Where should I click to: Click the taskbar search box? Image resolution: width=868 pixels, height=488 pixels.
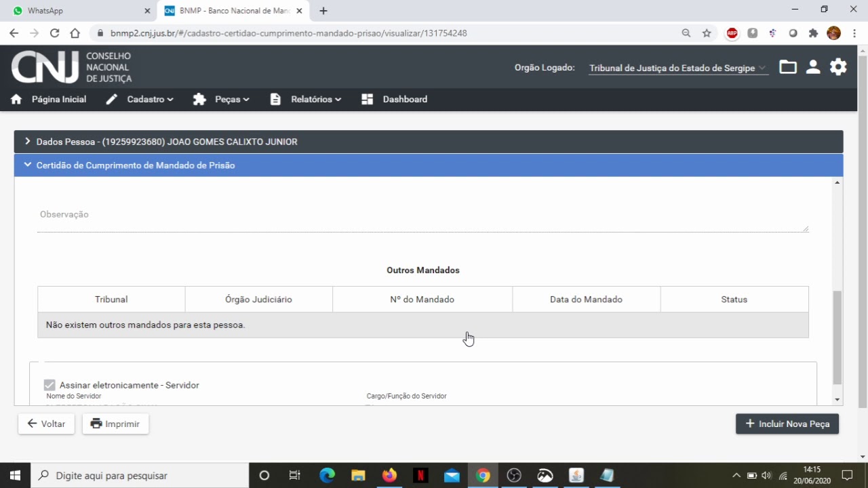click(x=140, y=475)
